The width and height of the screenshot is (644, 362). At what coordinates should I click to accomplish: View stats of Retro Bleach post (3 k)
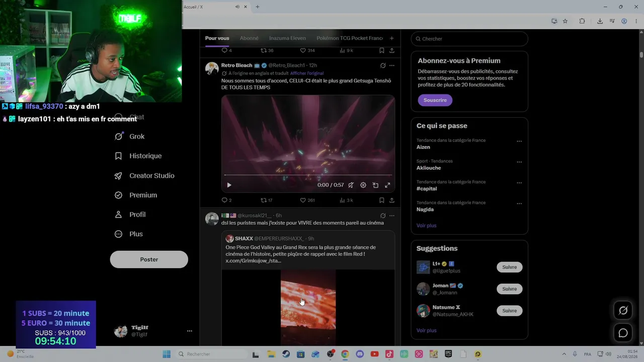tap(346, 200)
